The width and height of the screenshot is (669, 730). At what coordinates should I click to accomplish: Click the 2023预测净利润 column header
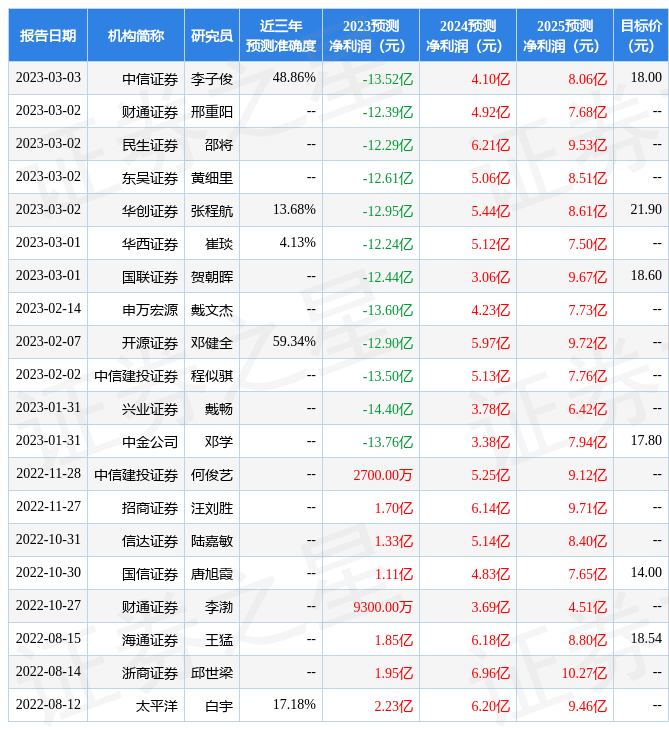coord(371,35)
